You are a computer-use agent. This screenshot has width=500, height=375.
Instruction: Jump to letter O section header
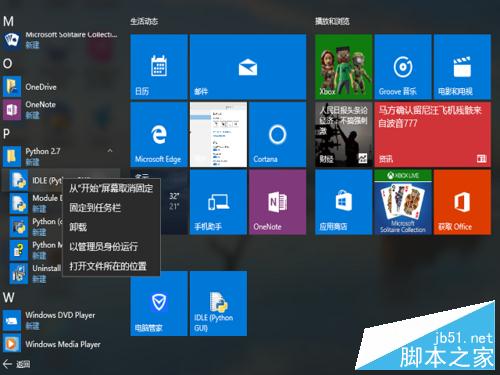(x=8, y=63)
